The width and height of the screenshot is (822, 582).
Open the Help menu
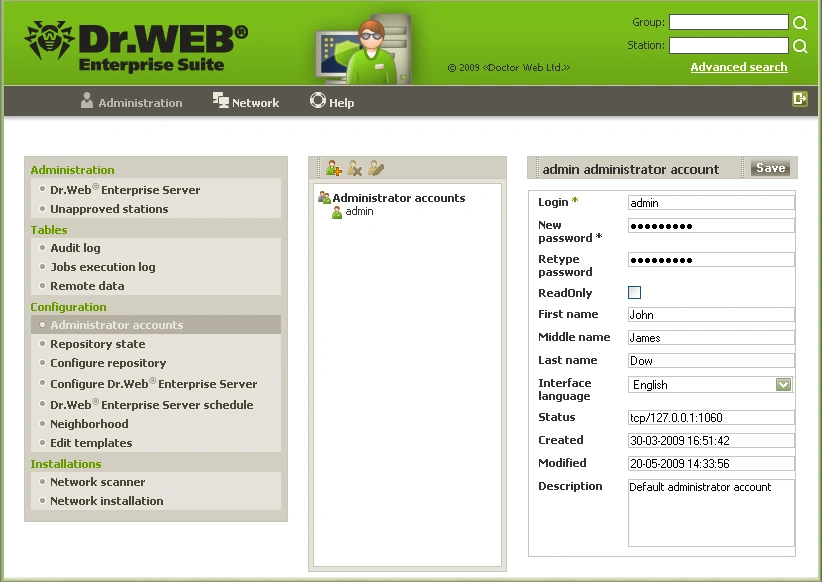point(332,102)
